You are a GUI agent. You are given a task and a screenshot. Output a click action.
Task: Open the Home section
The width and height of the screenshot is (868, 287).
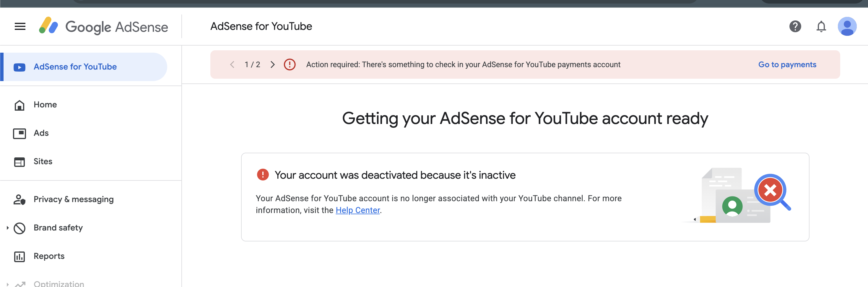[45, 105]
